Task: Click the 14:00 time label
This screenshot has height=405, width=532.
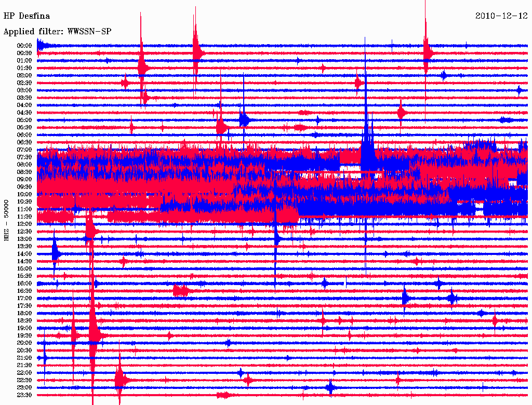Action: [x=24, y=254]
